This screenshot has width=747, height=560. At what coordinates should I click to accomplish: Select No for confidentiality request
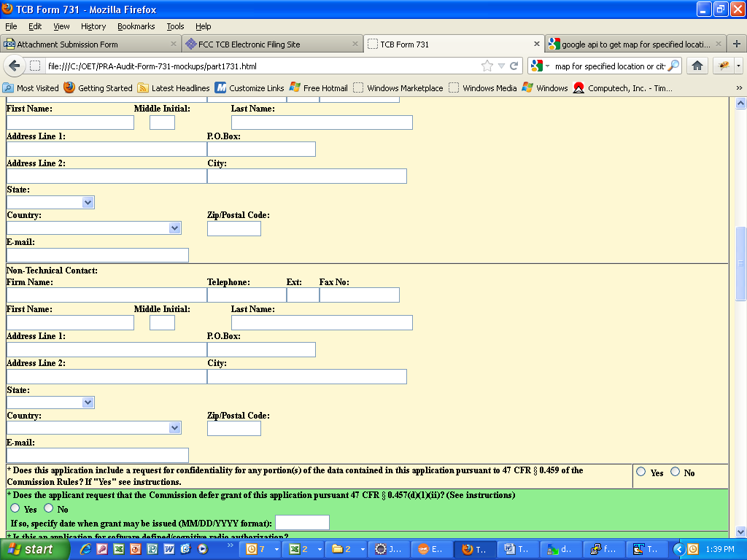(675, 472)
